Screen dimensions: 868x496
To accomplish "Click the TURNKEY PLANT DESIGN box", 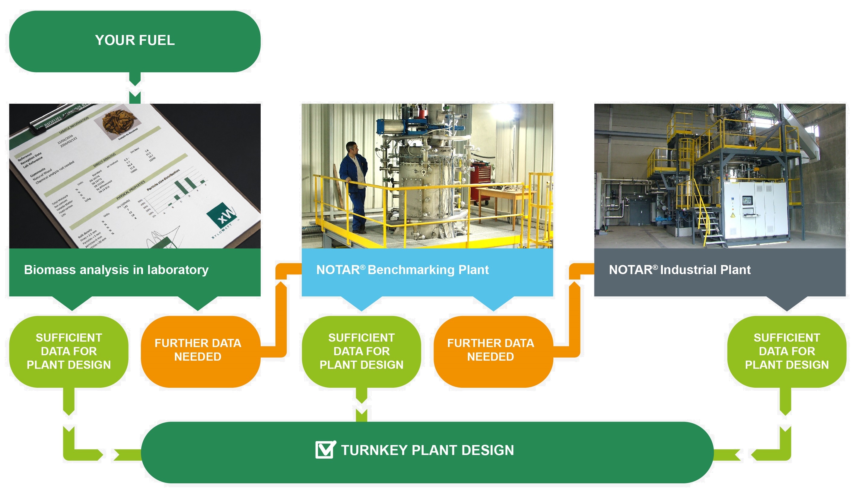I will point(427,453).
